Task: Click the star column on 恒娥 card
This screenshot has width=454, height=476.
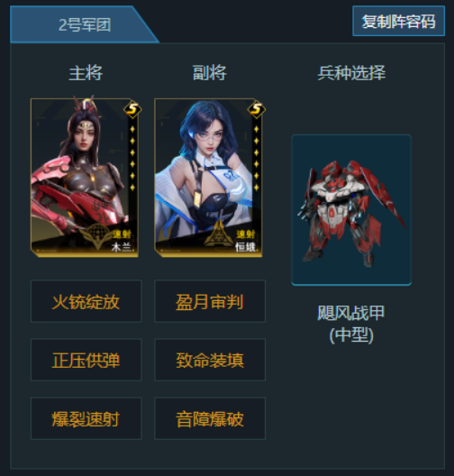Action: pyautogui.click(x=257, y=158)
